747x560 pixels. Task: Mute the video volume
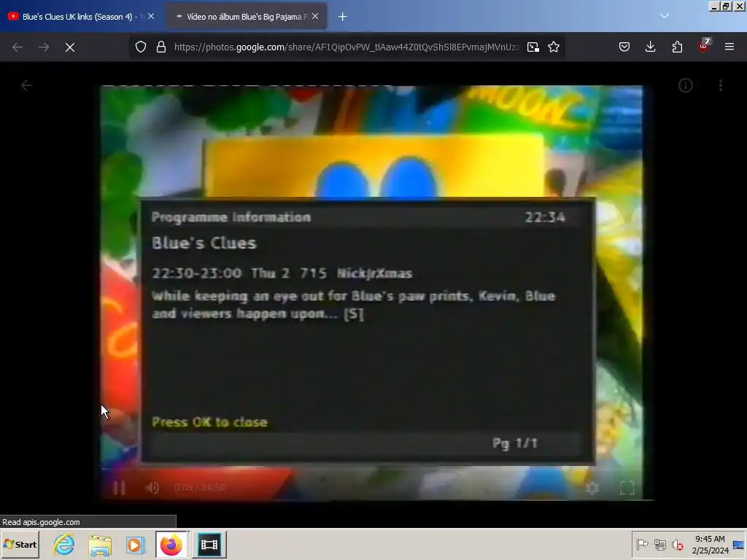(x=152, y=488)
